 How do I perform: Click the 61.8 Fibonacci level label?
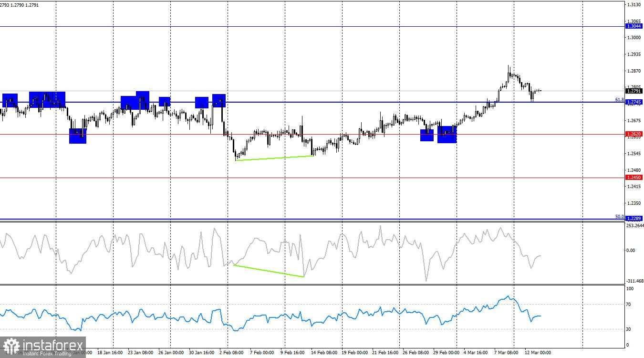coord(619,99)
